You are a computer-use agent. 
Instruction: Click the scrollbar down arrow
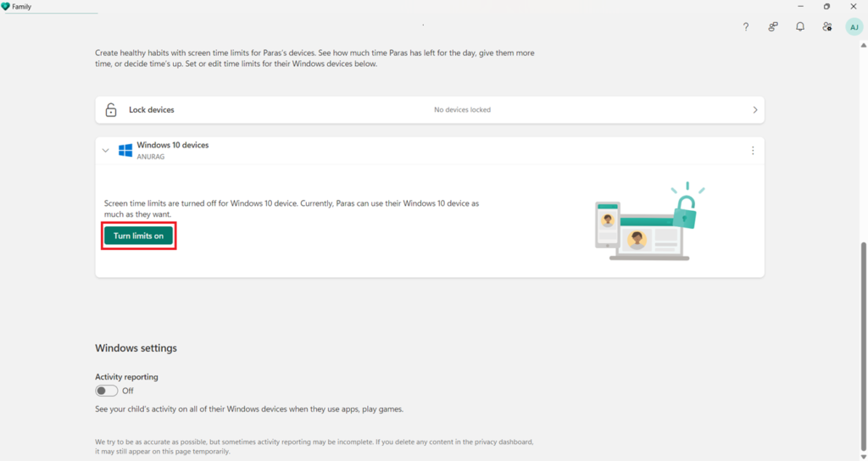(864, 456)
